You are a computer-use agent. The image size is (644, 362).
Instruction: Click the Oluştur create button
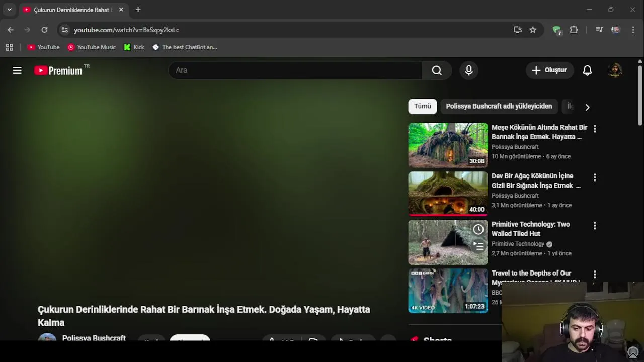coord(549,70)
